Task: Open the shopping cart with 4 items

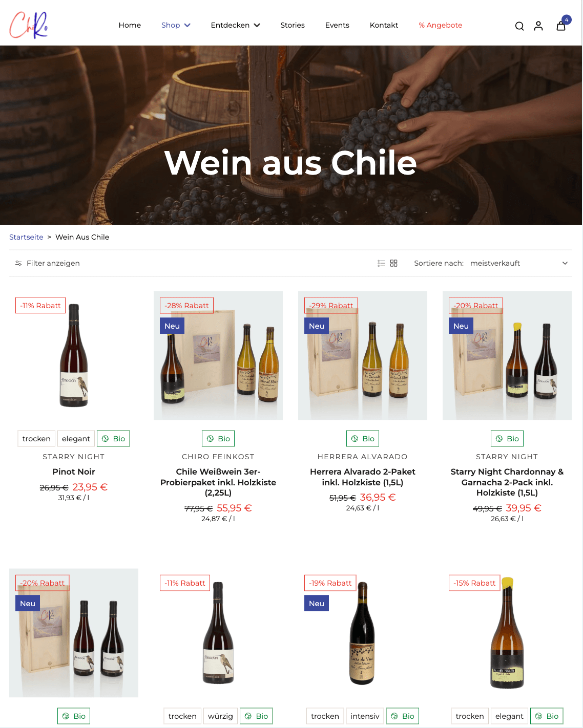Action: [x=563, y=24]
